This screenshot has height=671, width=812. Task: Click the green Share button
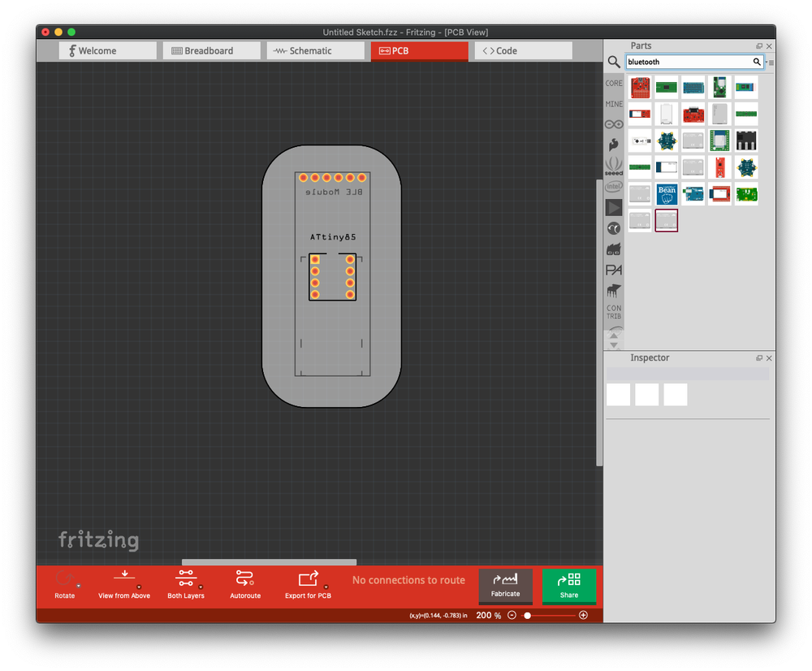tap(569, 586)
